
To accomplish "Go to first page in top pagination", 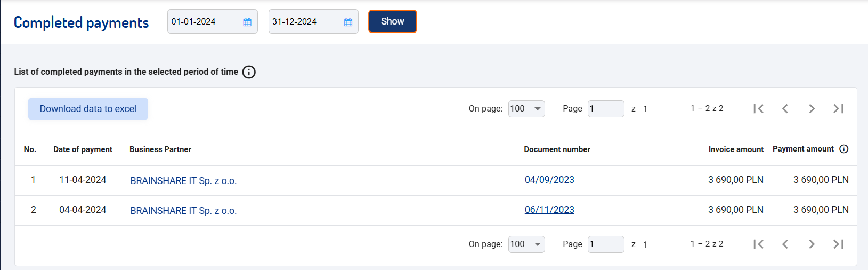I will pos(759,109).
